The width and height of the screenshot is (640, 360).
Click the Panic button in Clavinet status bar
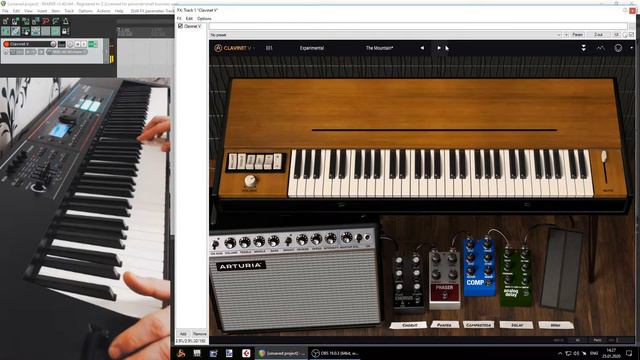point(598,340)
